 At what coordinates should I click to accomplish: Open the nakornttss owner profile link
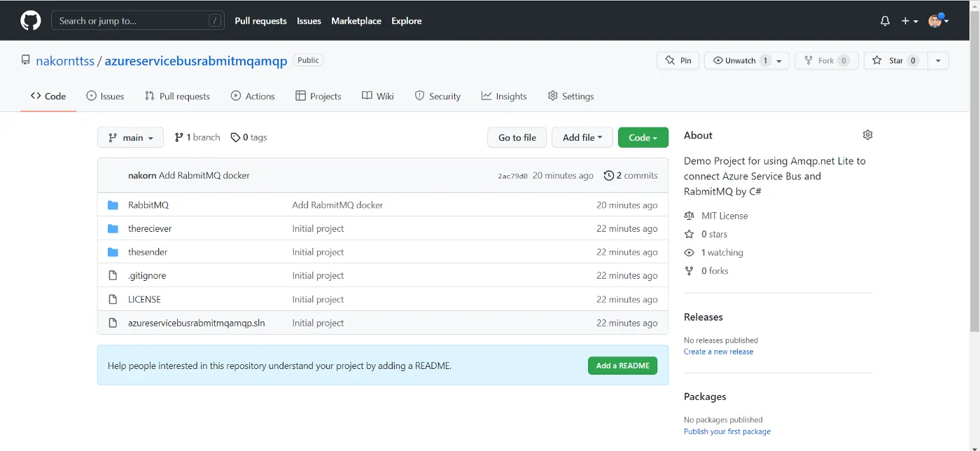point(65,61)
